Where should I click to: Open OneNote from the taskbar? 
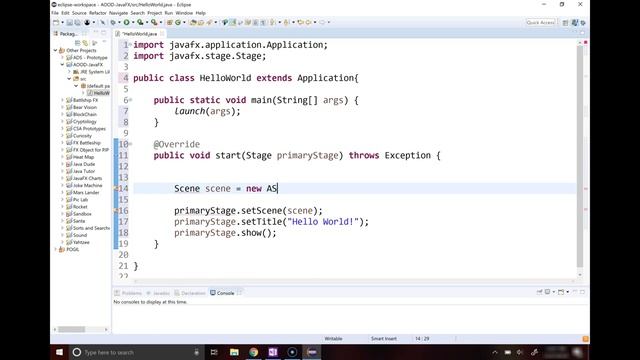(x=273, y=352)
